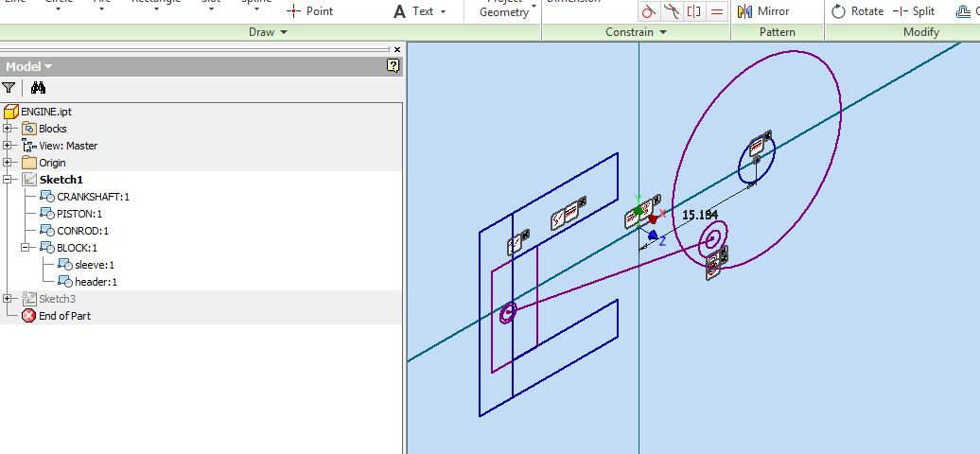Collapse the BLOCK:1 node
The image size is (980, 454).
point(25,248)
